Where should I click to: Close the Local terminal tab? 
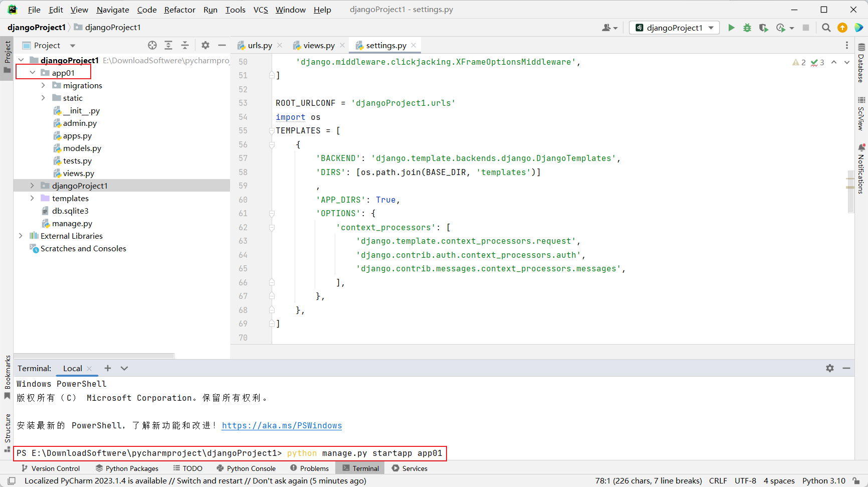(x=89, y=368)
